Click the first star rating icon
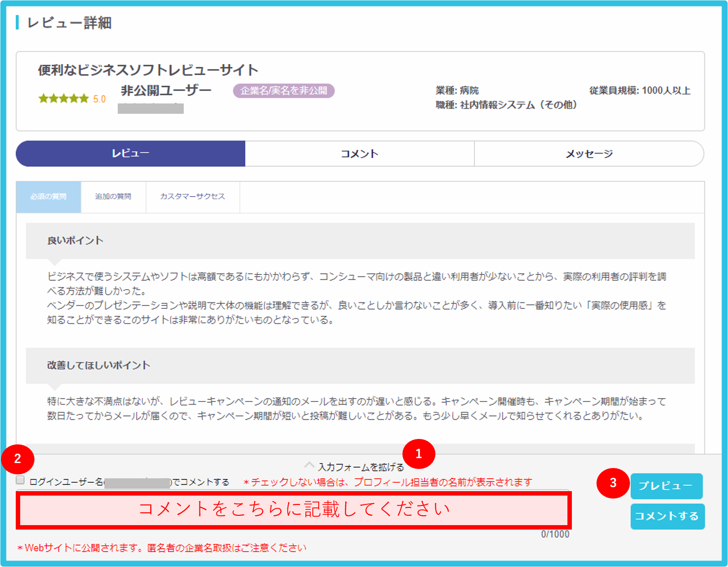The width and height of the screenshot is (728, 567). 43,98
